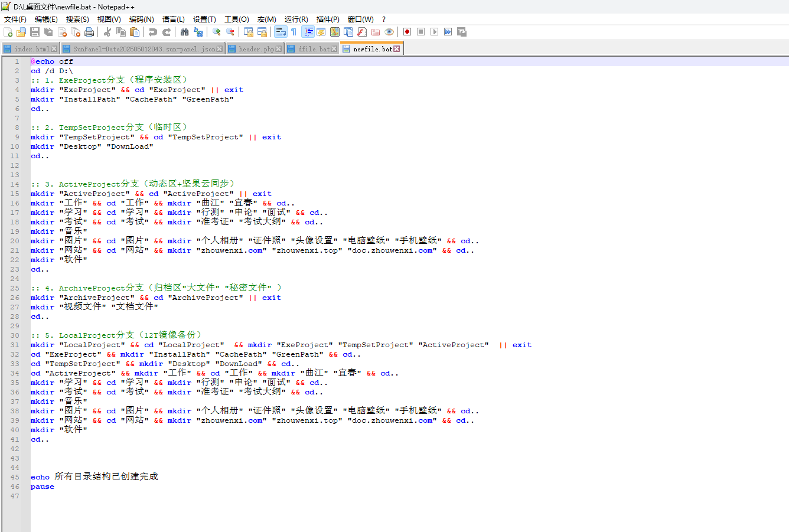Click the Save All icon

point(48,32)
